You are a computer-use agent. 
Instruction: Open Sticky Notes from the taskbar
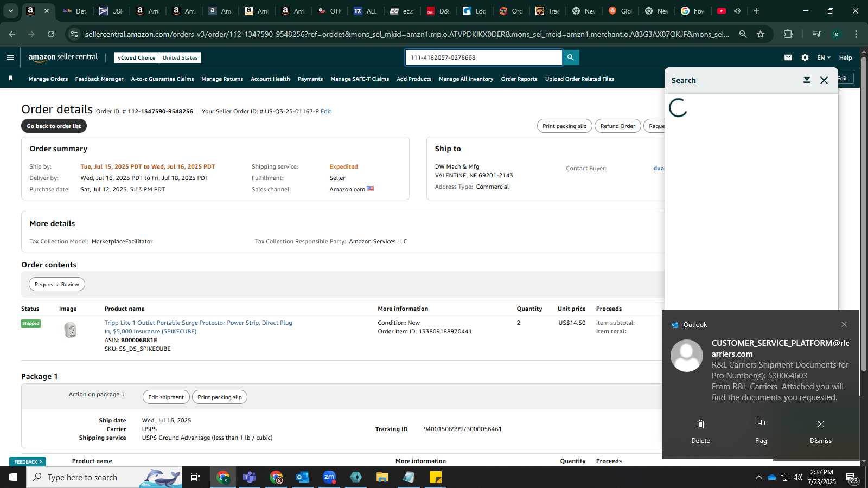click(x=436, y=477)
